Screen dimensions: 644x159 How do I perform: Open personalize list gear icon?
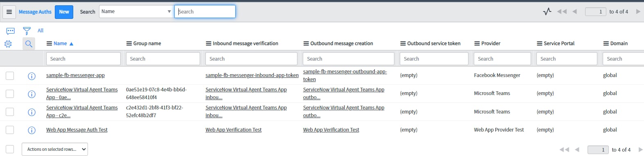8,44
